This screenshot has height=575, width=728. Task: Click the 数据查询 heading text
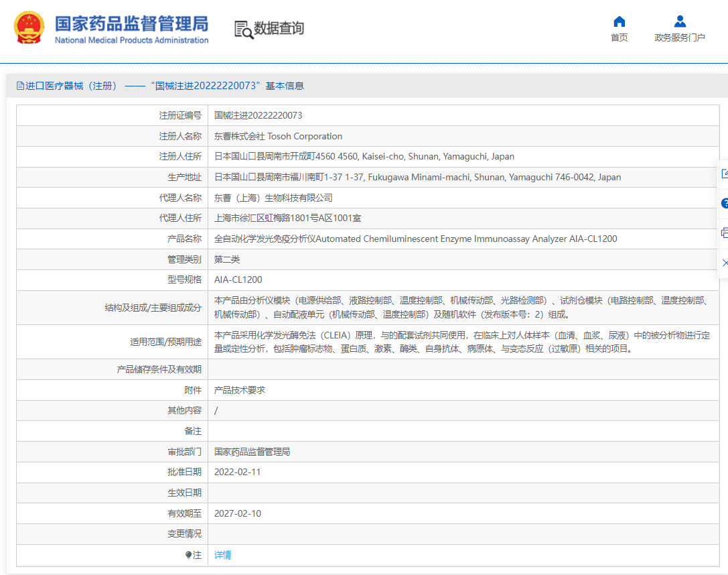pyautogui.click(x=279, y=28)
